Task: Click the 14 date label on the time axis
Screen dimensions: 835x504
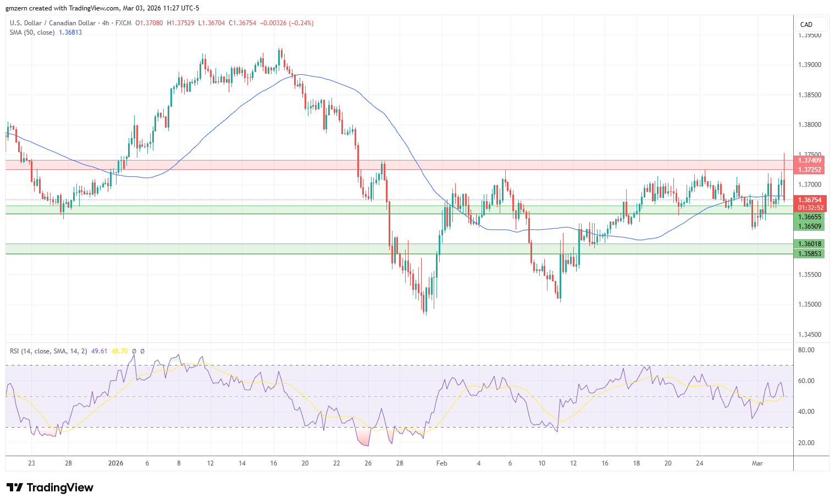Action: click(242, 463)
